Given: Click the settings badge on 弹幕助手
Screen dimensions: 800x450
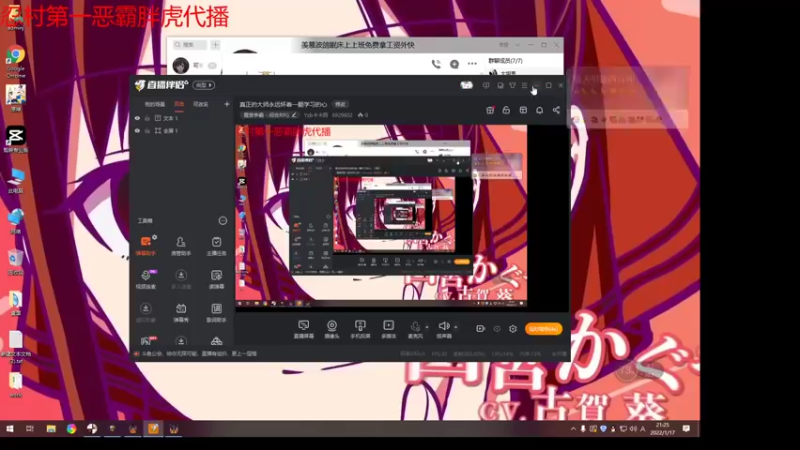Looking at the screenshot, I should pos(154,237).
